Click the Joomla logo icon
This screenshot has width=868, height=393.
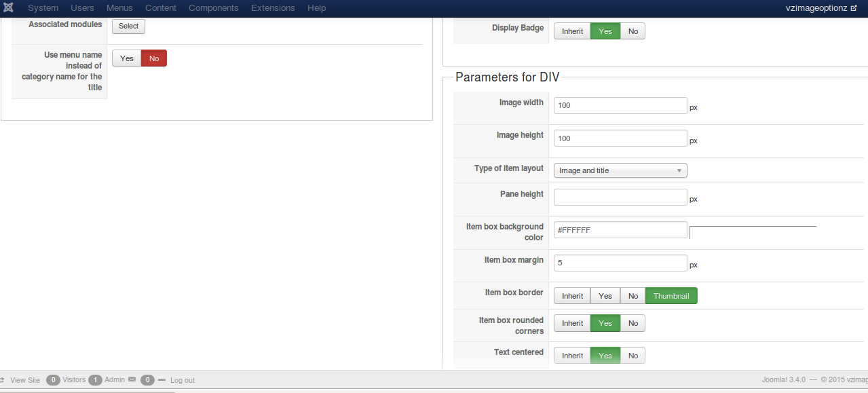pyautogui.click(x=9, y=8)
